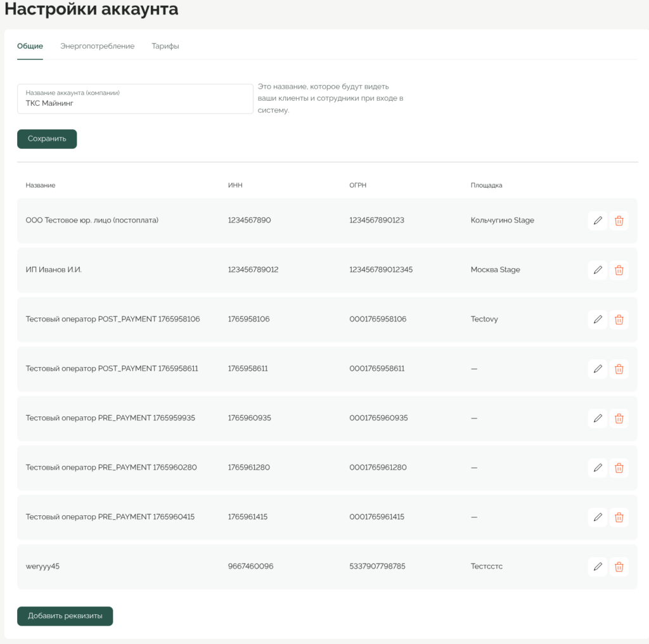Viewport: 649px width, 644px height.
Task: Edit POST_PAYMENT 1765958611 operator entry
Action: pyautogui.click(x=597, y=369)
